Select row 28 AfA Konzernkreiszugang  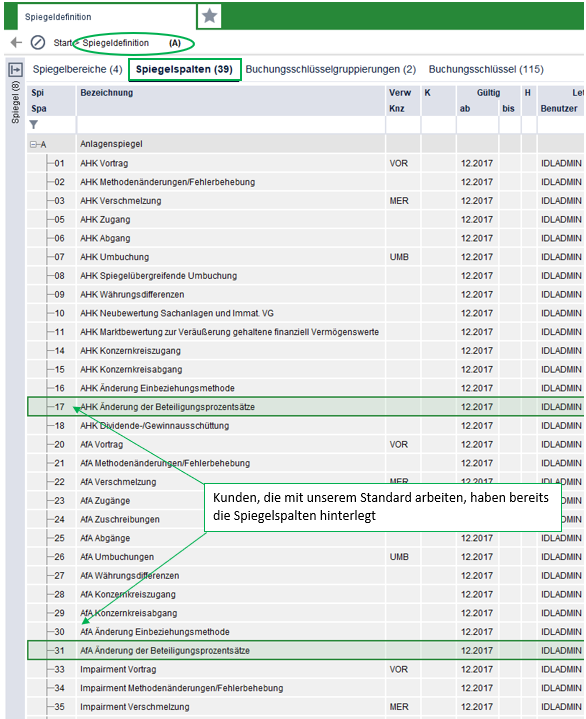(305, 595)
